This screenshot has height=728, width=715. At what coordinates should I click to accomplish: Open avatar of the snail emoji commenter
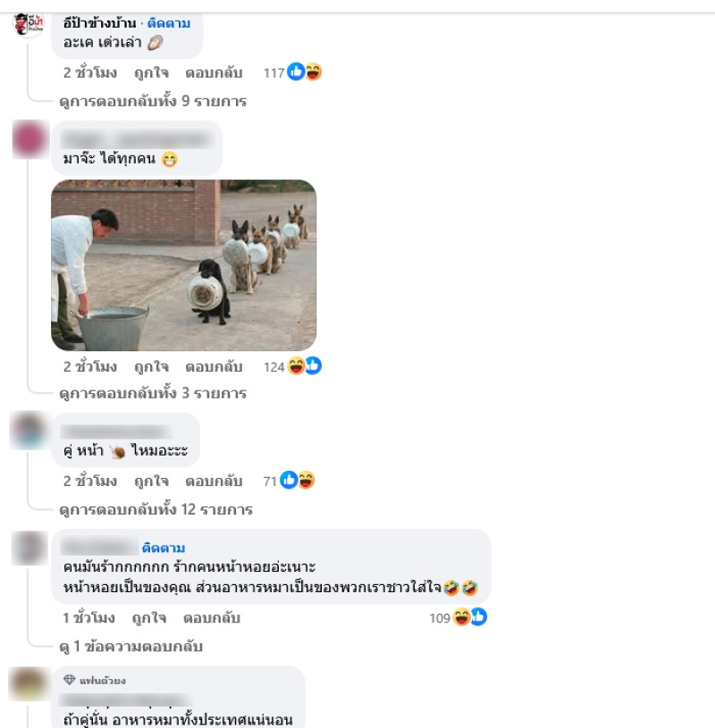(29, 430)
